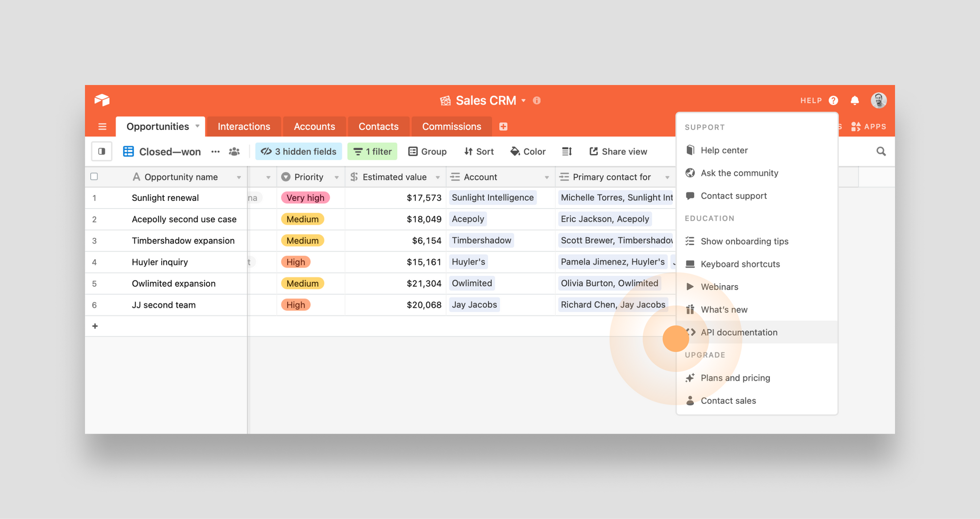Click the grid view icon beside Closed—won
The height and width of the screenshot is (519, 980).
click(x=128, y=151)
